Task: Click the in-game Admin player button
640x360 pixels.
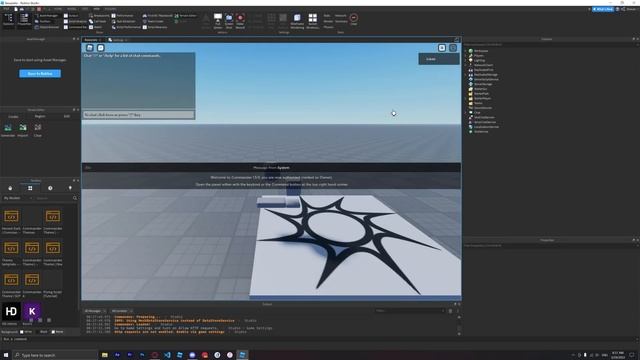Action: [x=439, y=59]
